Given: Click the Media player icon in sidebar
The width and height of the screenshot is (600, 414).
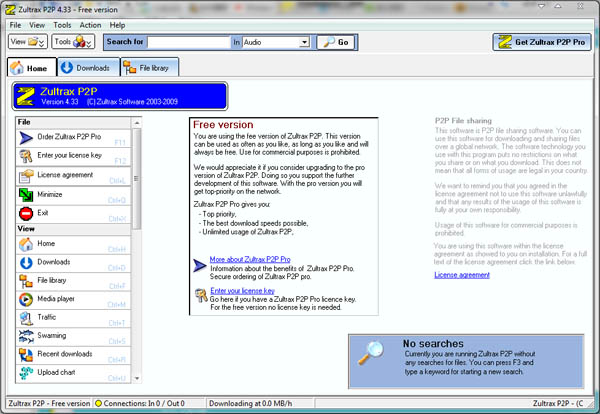Looking at the screenshot, I should tap(26, 299).
